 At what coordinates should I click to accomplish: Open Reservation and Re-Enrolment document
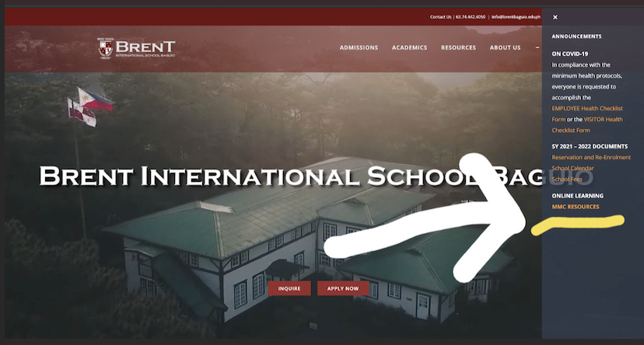(x=591, y=157)
